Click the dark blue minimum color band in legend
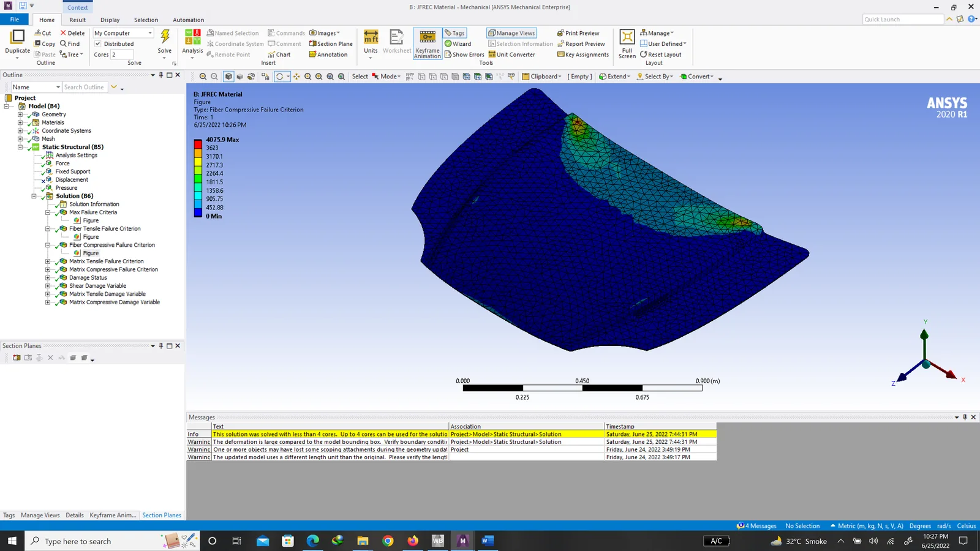The image size is (980, 551). [198, 212]
